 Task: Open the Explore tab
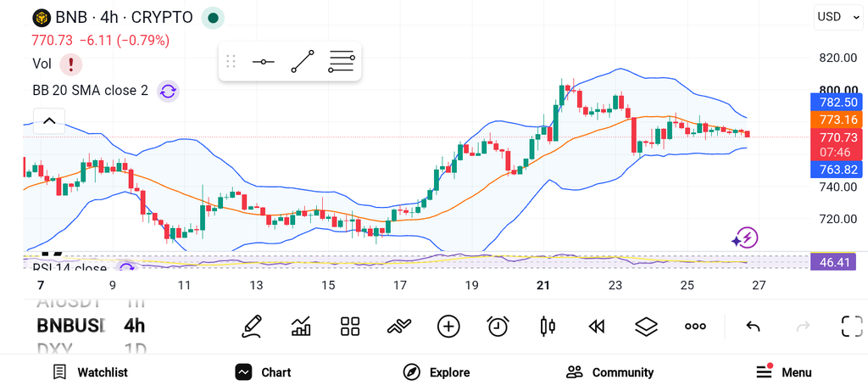coord(436,372)
